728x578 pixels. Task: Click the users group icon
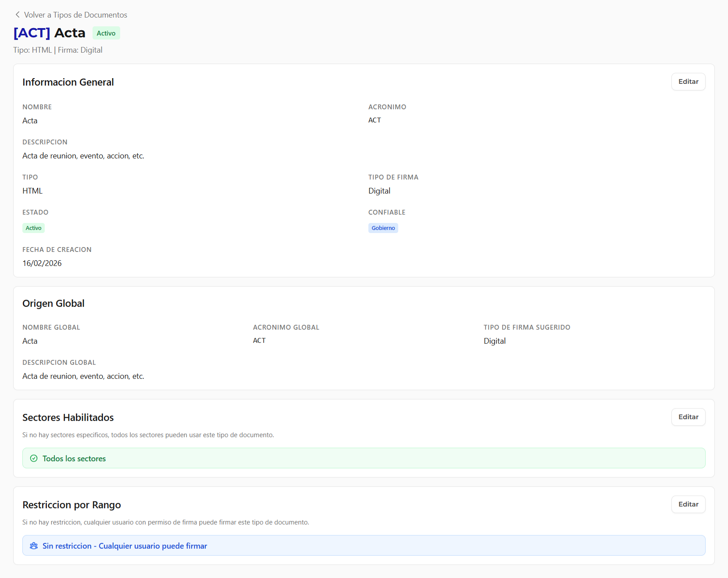(x=34, y=546)
